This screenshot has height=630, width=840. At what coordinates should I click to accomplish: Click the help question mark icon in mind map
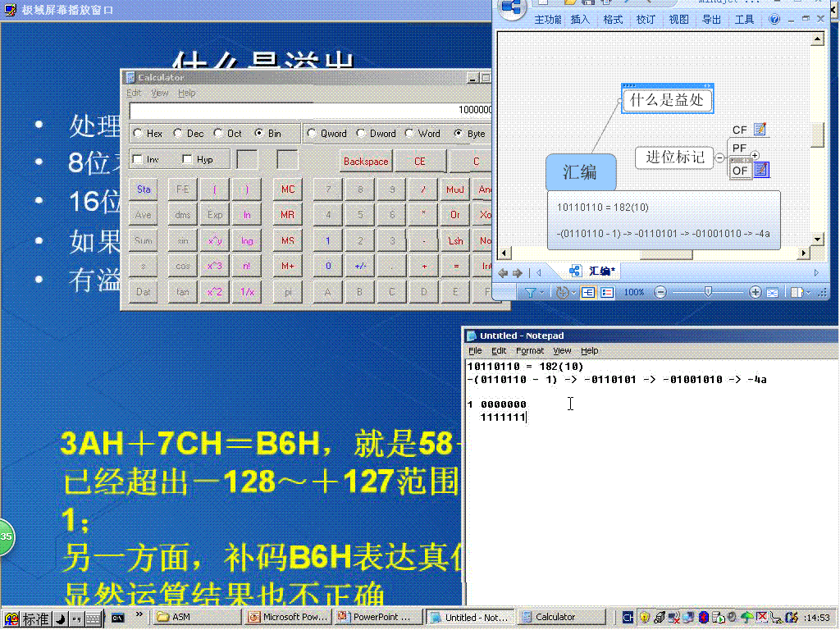tap(774, 20)
